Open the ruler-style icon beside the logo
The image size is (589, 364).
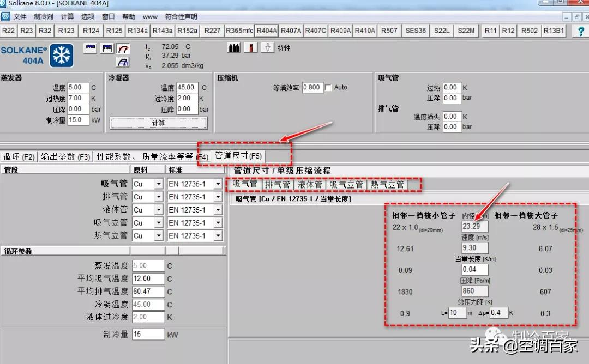point(90,48)
